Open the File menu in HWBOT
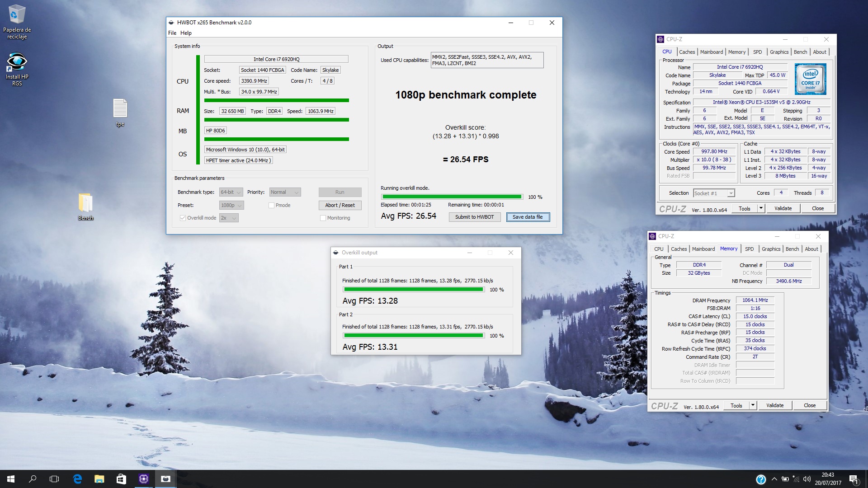The image size is (868, 488). [172, 33]
